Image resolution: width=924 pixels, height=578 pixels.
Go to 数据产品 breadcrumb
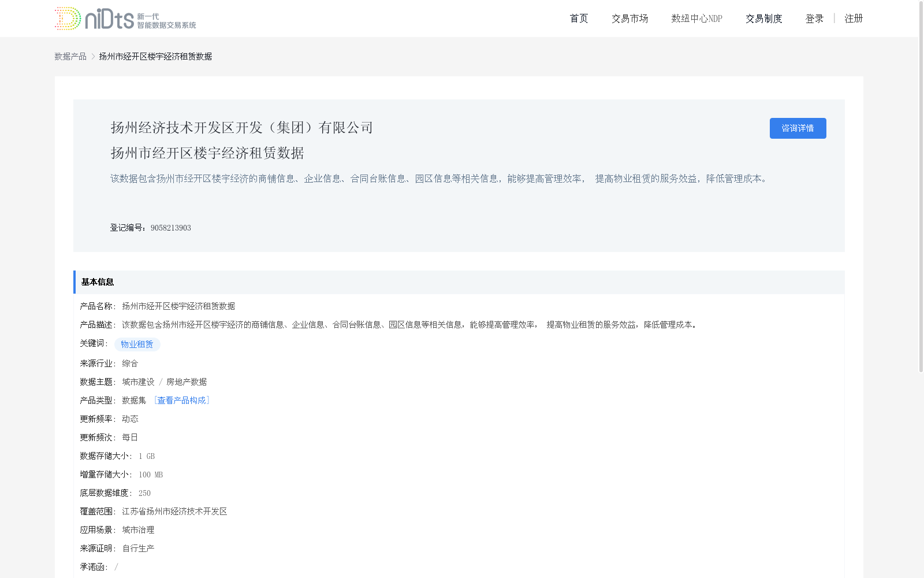point(70,56)
